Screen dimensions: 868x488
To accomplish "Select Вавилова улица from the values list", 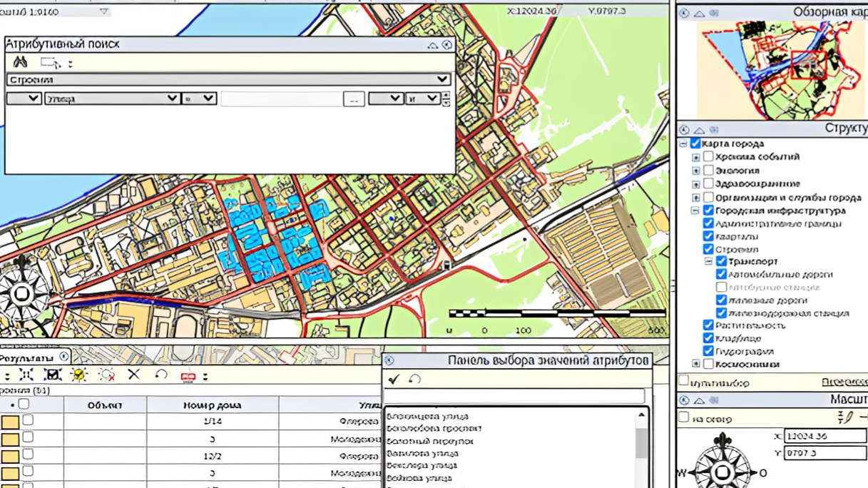I will [x=422, y=453].
